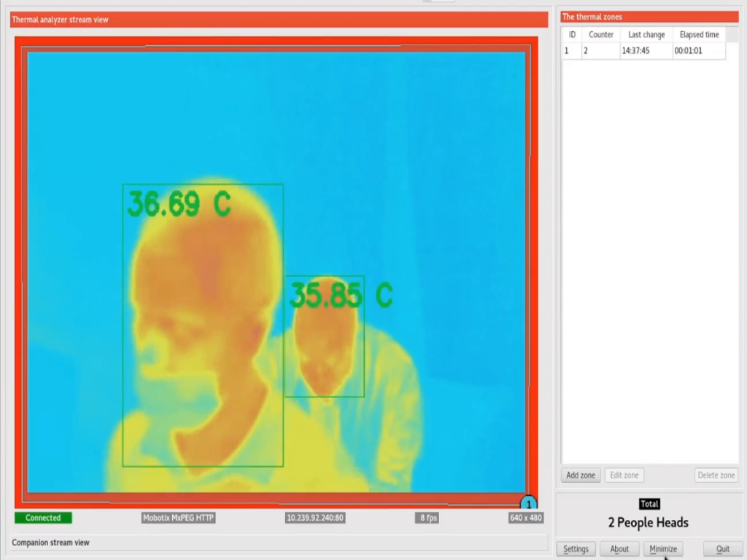The height and width of the screenshot is (560, 747).
Task: Click the 2 People Heads count
Action: point(648,522)
